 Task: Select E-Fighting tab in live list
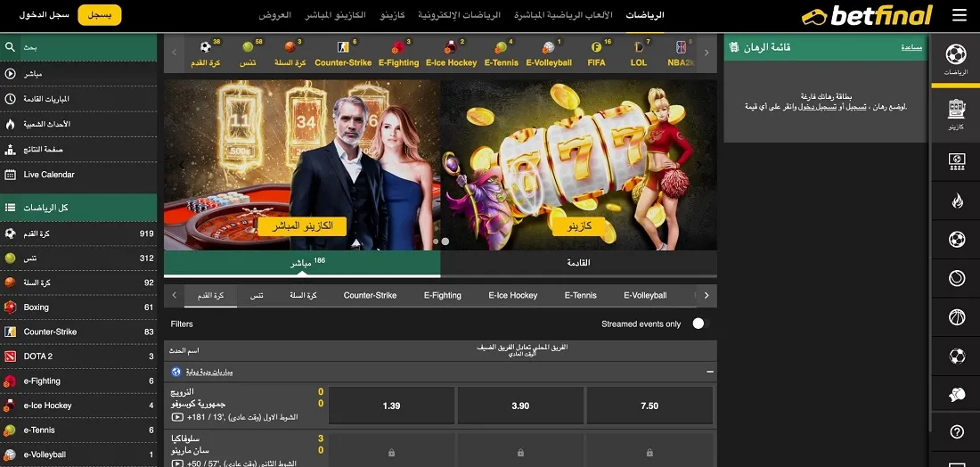[x=443, y=296]
